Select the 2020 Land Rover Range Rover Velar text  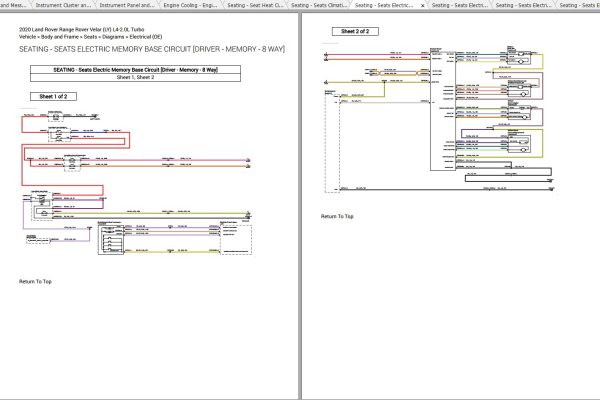(82, 29)
